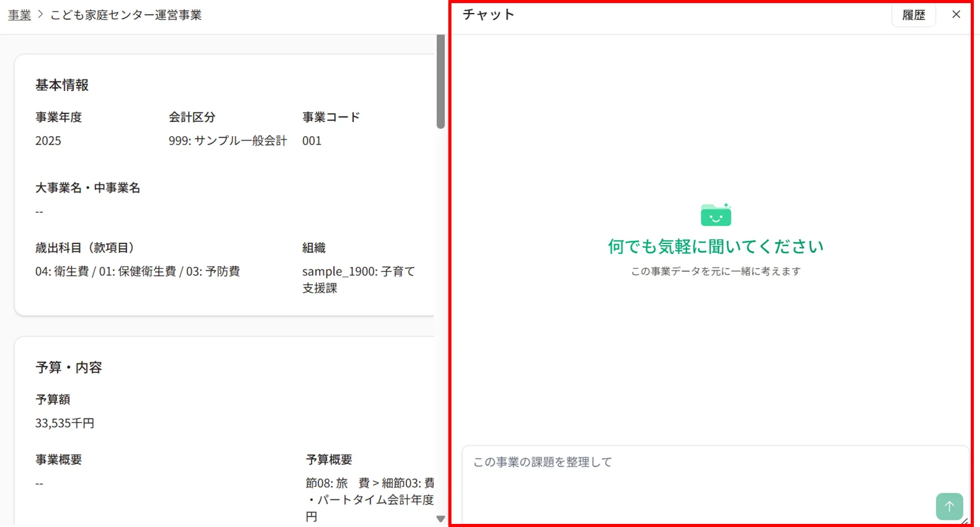This screenshot has width=980, height=527.
Task: Click the 何でも気軽に聞いてください heading
Action: coord(715,247)
